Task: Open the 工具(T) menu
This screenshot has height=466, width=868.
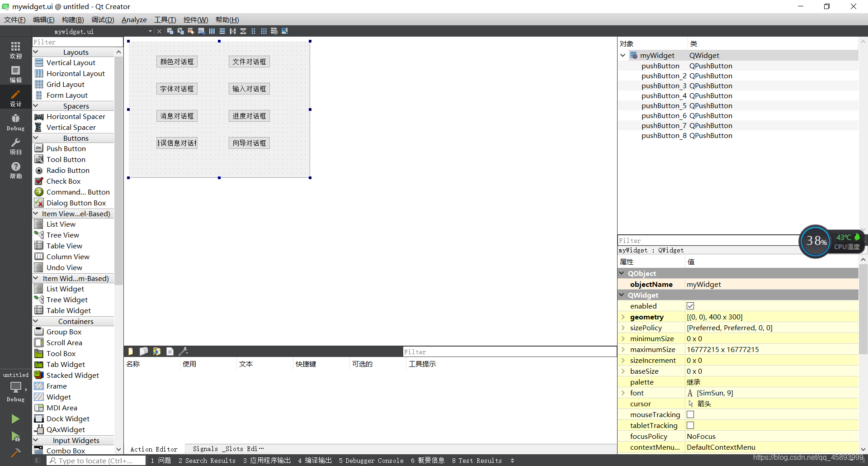Action: (165, 20)
